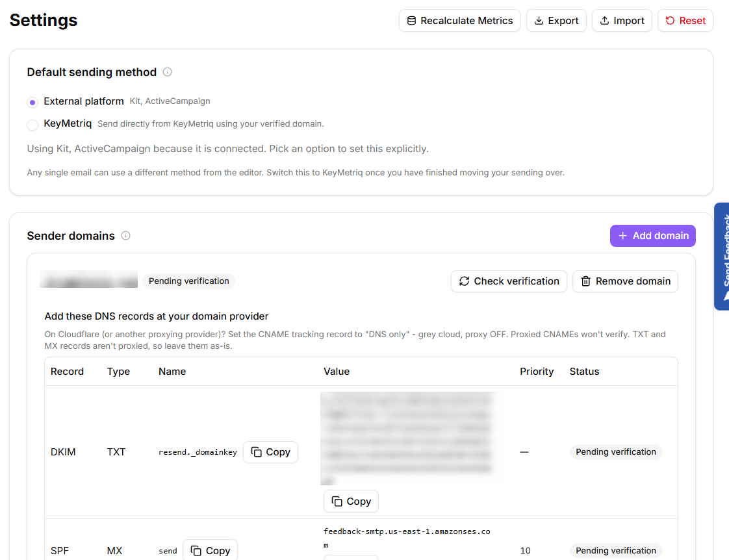Screen dimensions: 729x560
Task: Click the SPF record cell
Action: pos(60,551)
